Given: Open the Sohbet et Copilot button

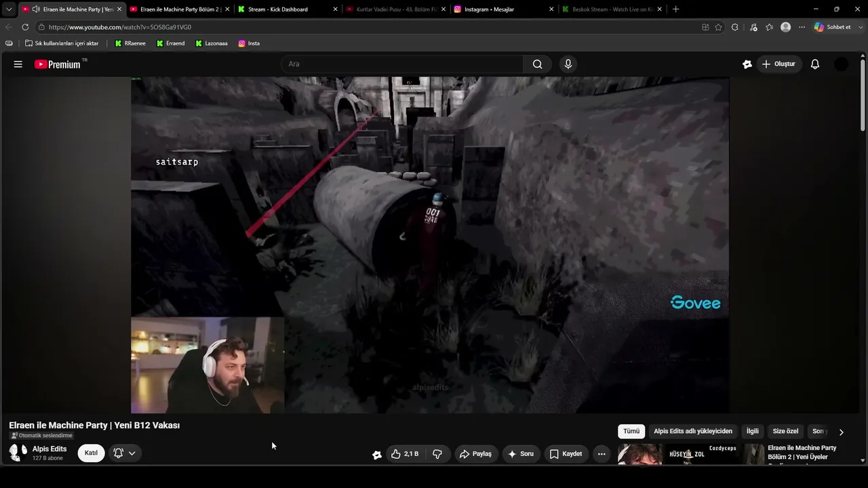Looking at the screenshot, I should [833, 27].
